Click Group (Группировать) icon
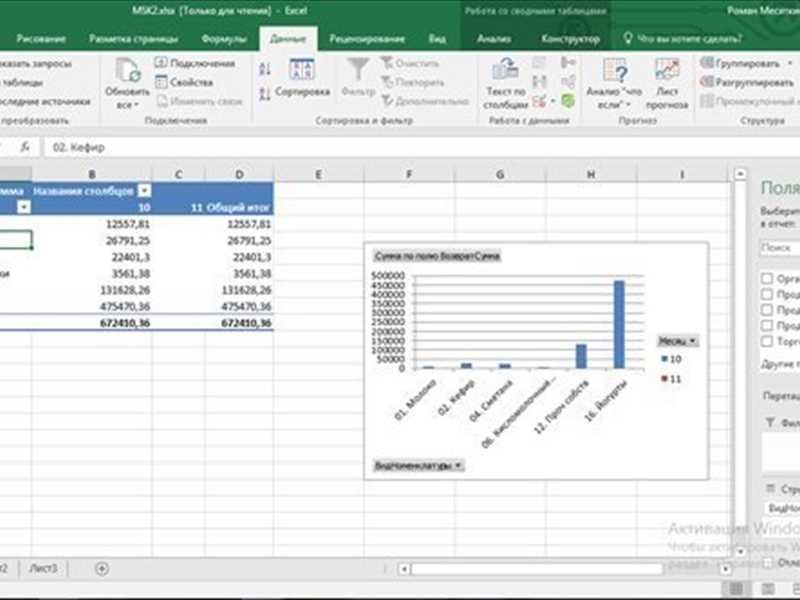 point(707,63)
